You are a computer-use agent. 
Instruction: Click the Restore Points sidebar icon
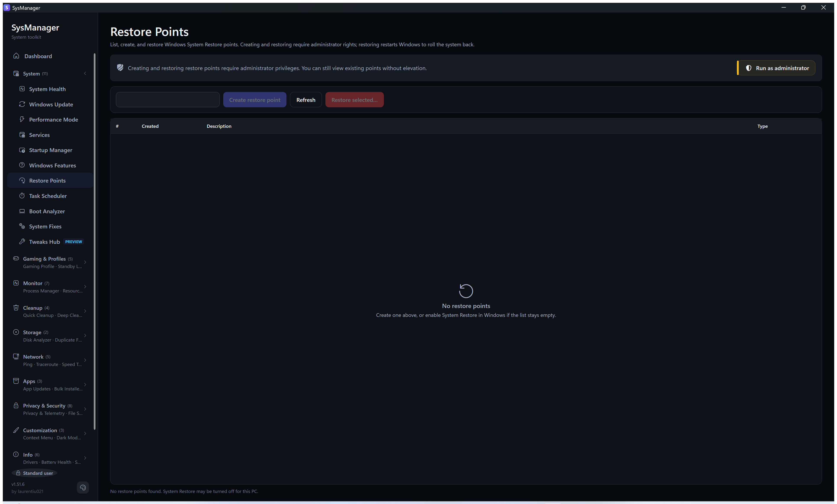click(x=22, y=181)
